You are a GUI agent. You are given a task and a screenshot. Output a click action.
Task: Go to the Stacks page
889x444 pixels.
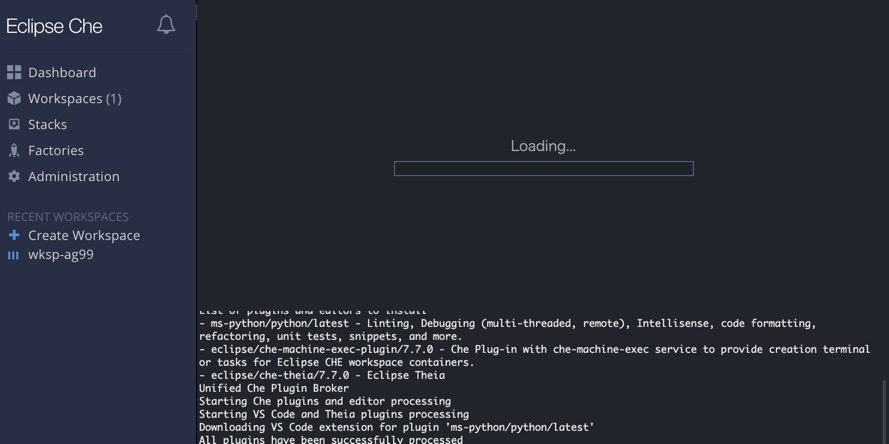(x=48, y=125)
